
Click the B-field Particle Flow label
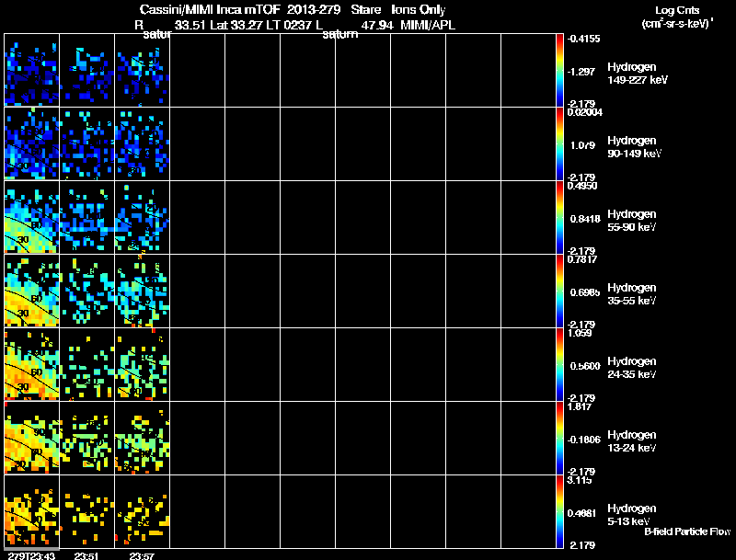(x=686, y=531)
